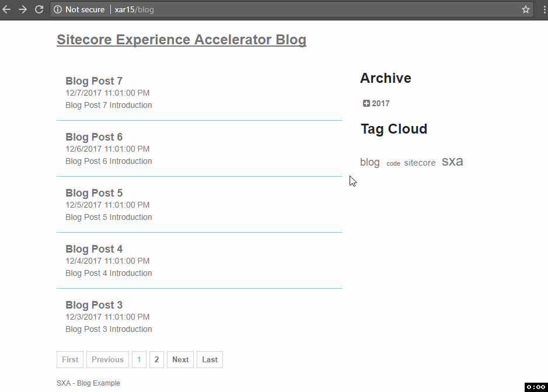
Task: Open Blog Post 7 title
Action: point(94,81)
